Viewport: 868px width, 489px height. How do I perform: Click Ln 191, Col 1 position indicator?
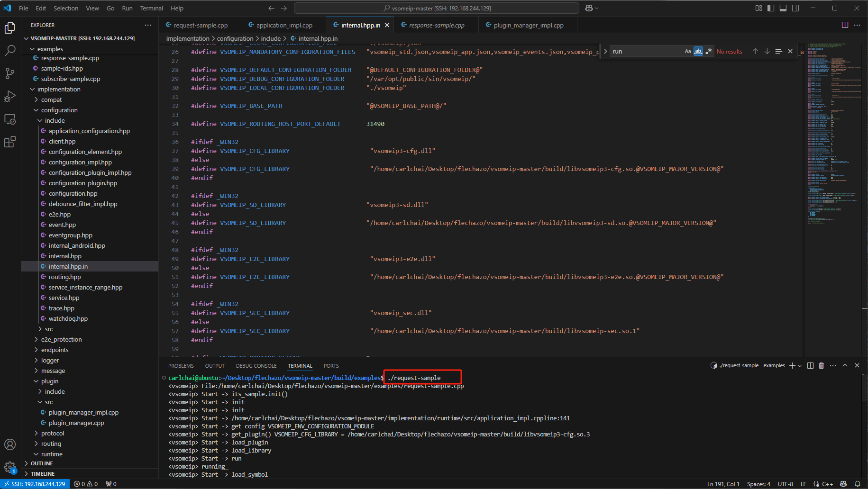[x=723, y=484]
